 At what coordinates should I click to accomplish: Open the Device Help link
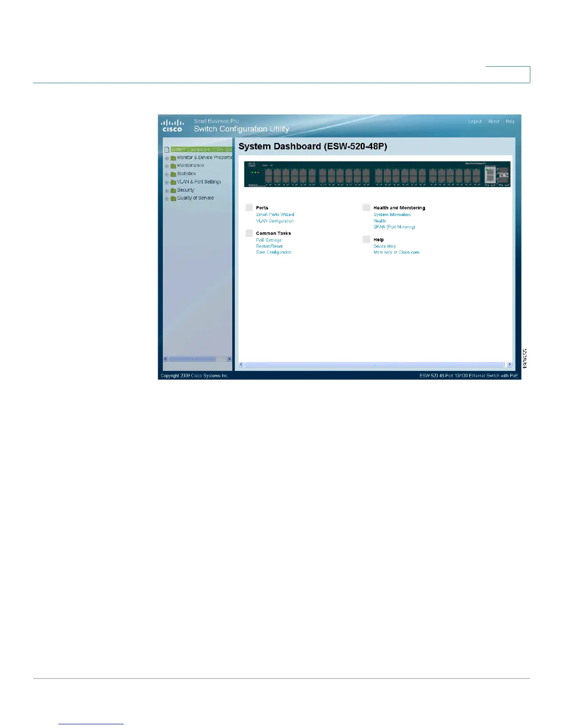(x=385, y=246)
